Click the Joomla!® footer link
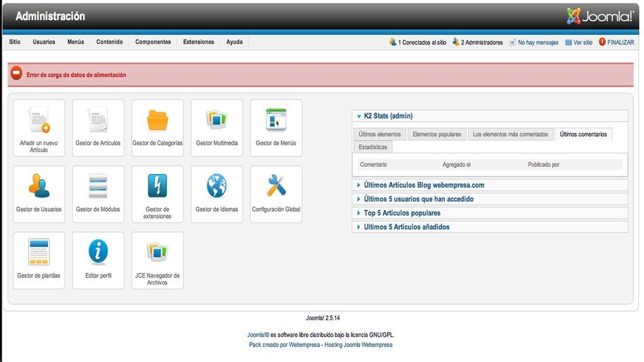The image size is (644, 362). pos(258,335)
